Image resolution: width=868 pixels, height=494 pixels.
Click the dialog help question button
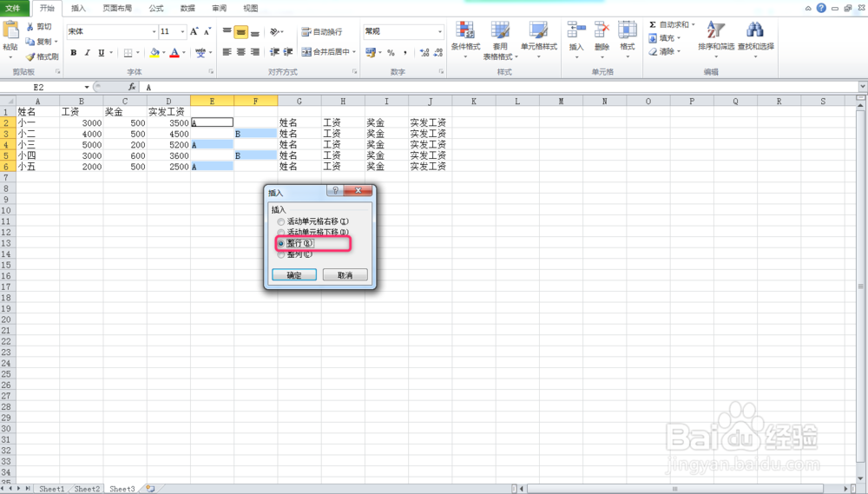tap(335, 190)
